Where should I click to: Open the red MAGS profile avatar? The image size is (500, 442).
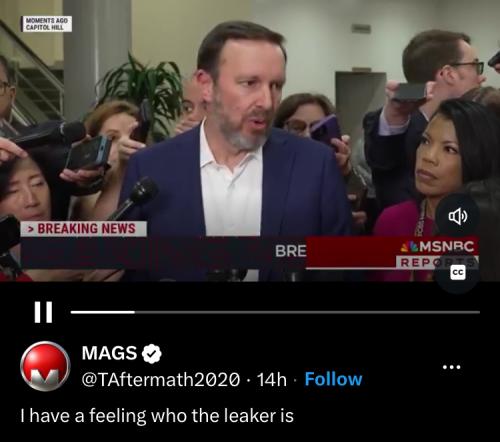[x=45, y=366]
